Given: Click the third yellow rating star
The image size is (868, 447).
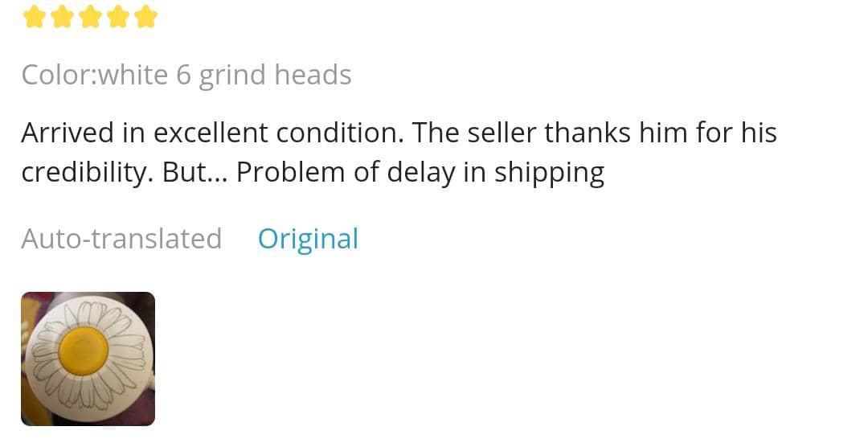Looking at the screenshot, I should click(x=90, y=16).
